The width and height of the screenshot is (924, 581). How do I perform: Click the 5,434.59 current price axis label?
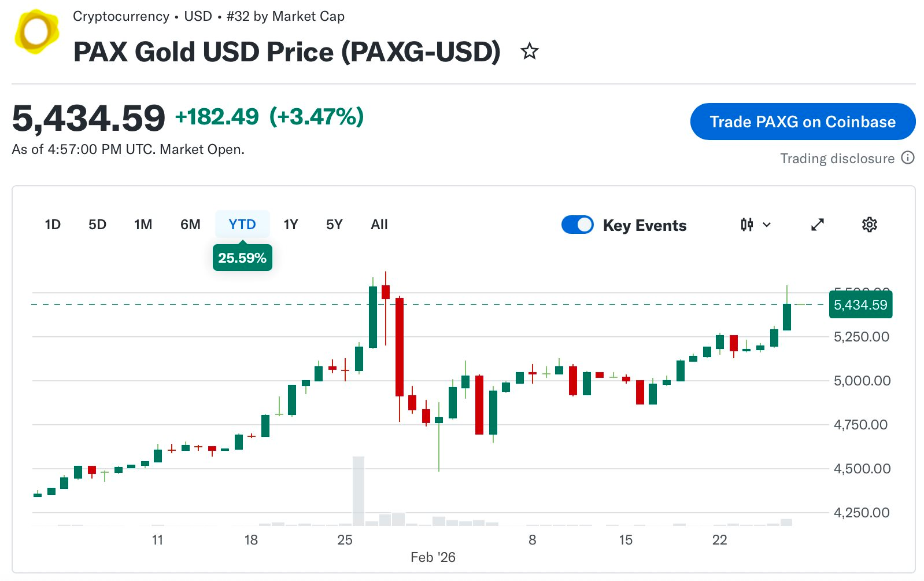(861, 305)
